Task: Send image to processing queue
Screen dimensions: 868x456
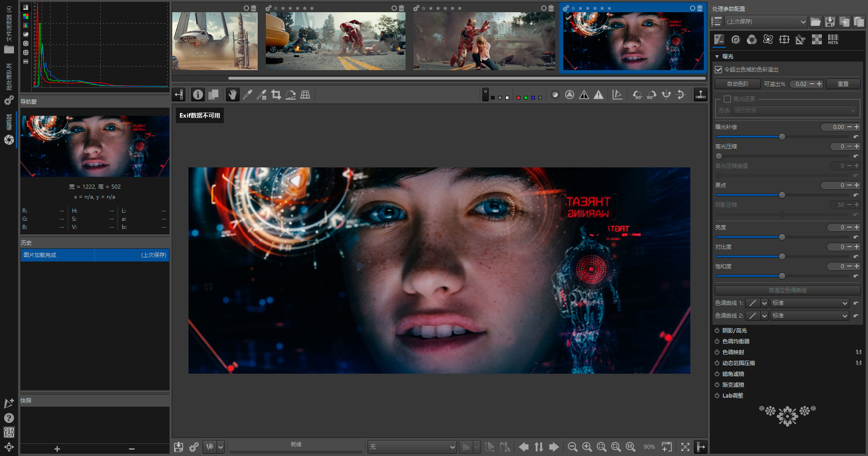Action: (x=193, y=447)
